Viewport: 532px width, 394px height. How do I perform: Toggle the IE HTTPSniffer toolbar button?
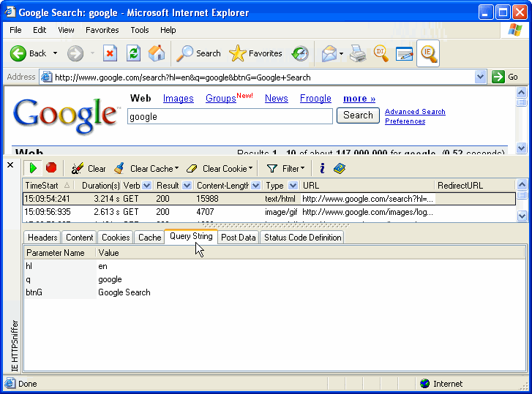428,53
